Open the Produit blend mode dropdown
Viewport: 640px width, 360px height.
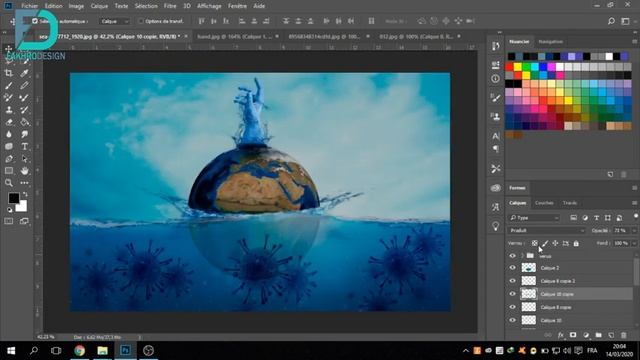547,231
